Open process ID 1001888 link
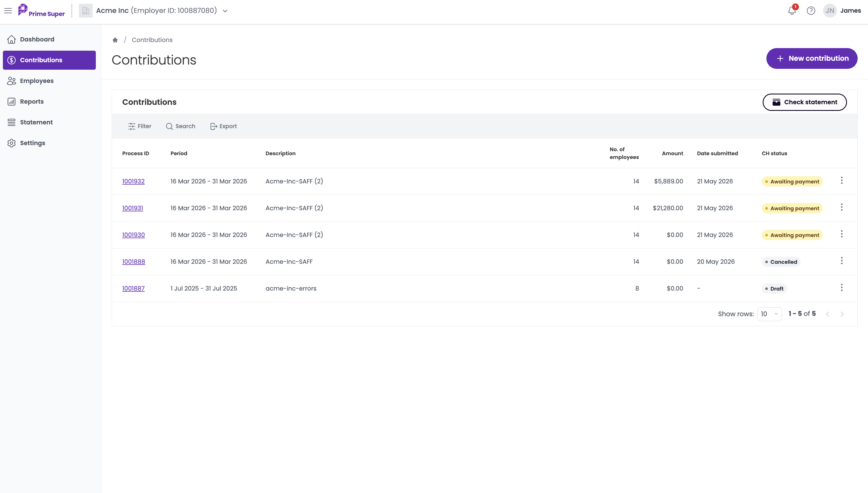The height and width of the screenshot is (493, 868). 134,261
